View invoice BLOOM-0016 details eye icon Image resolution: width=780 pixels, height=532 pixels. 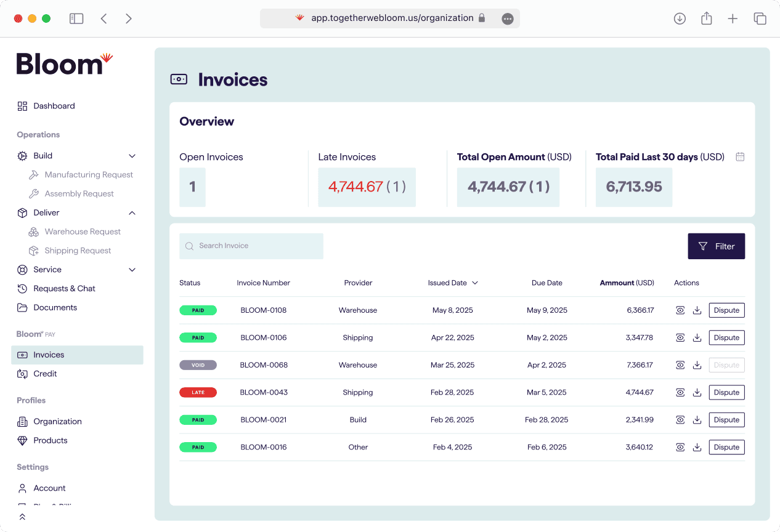(680, 447)
